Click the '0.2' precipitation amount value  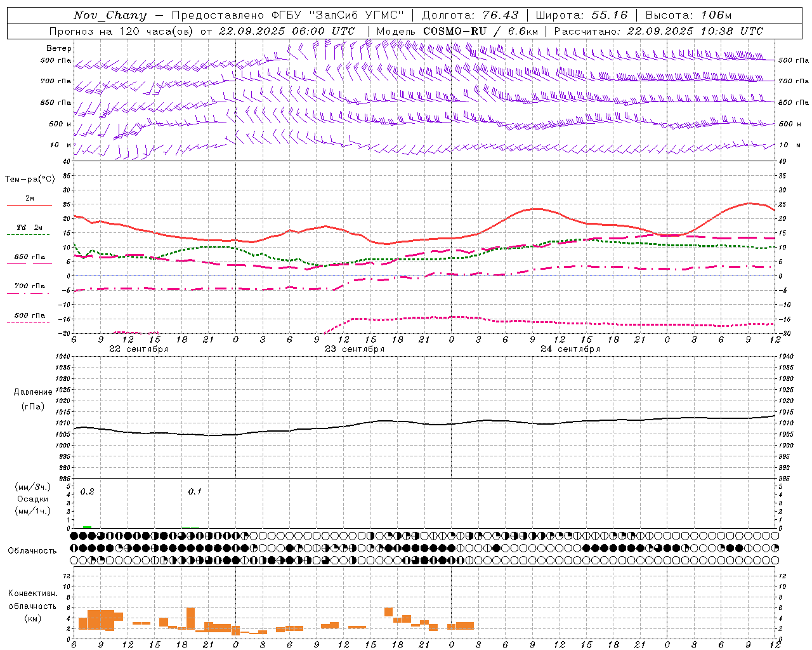[x=88, y=492]
